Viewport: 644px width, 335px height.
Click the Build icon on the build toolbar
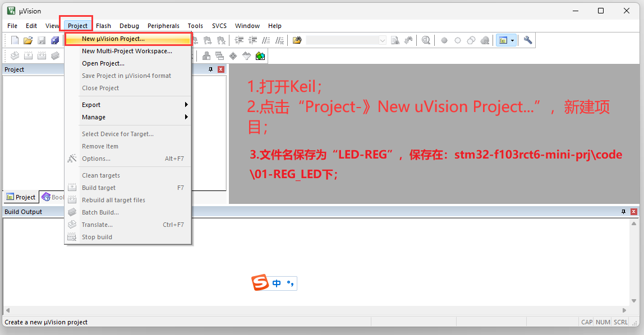pos(29,56)
